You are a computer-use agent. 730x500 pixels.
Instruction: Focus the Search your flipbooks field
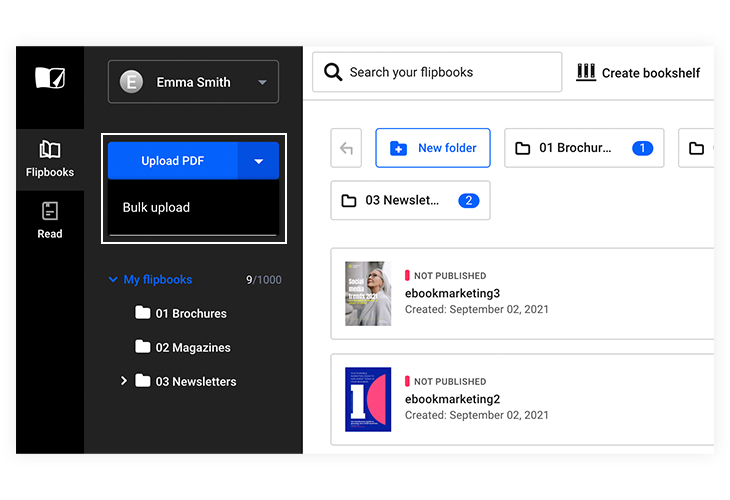(x=437, y=72)
